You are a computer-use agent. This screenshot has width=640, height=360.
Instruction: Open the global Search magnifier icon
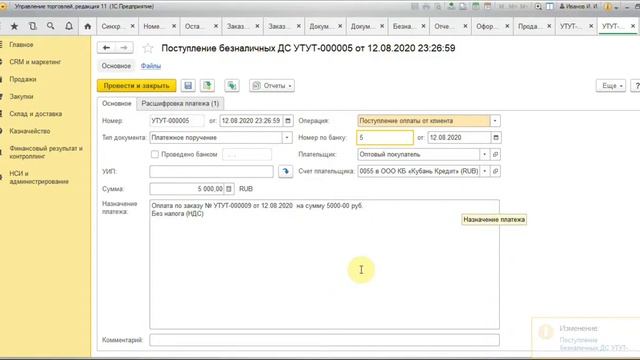coord(51,26)
